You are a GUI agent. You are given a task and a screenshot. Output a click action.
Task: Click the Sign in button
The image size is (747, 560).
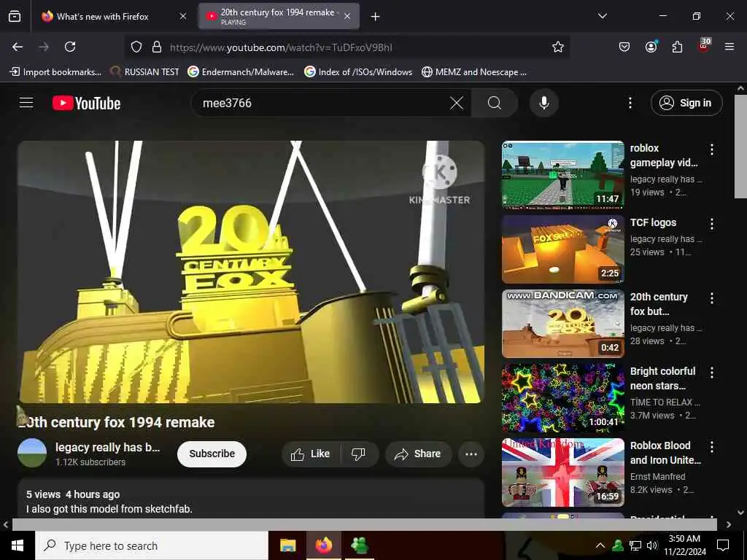coord(686,103)
